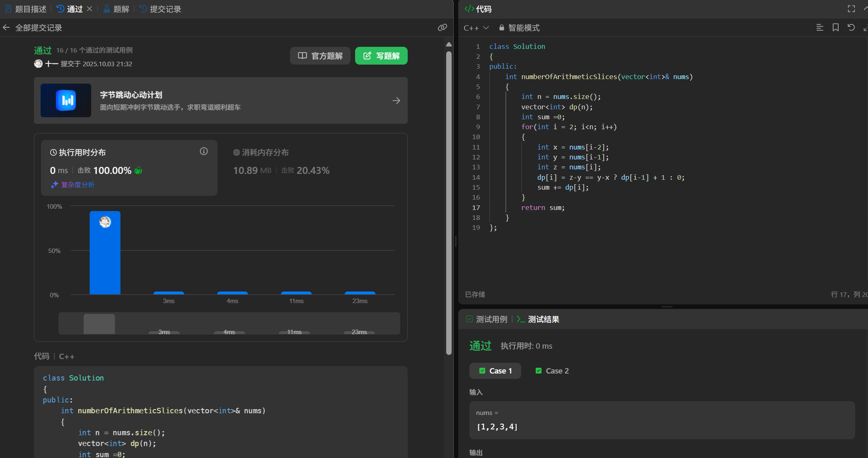Close the 通过 tab
The width and height of the screenshot is (868, 458).
(x=89, y=9)
